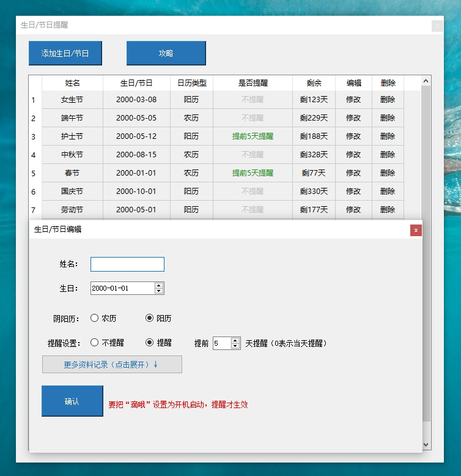Click 修改 for 女生节 row
This screenshot has height=476, width=461.
pyautogui.click(x=353, y=100)
